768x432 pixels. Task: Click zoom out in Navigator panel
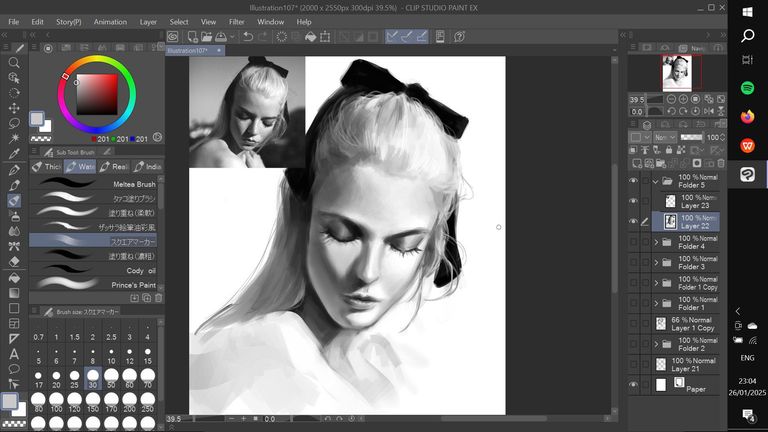click(x=672, y=99)
